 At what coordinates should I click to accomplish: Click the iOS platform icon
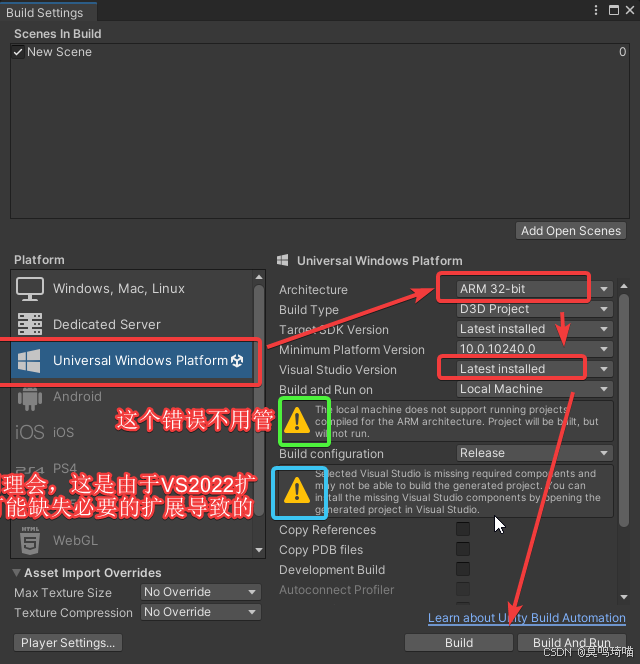30,432
